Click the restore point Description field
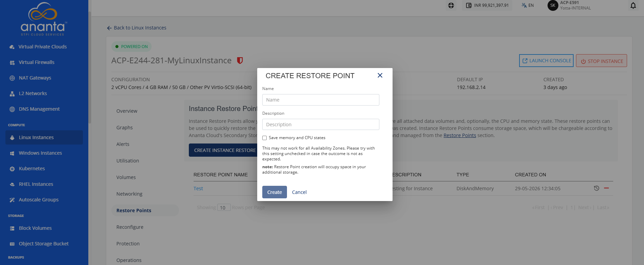Image resolution: width=644 pixels, height=265 pixels. [320, 125]
